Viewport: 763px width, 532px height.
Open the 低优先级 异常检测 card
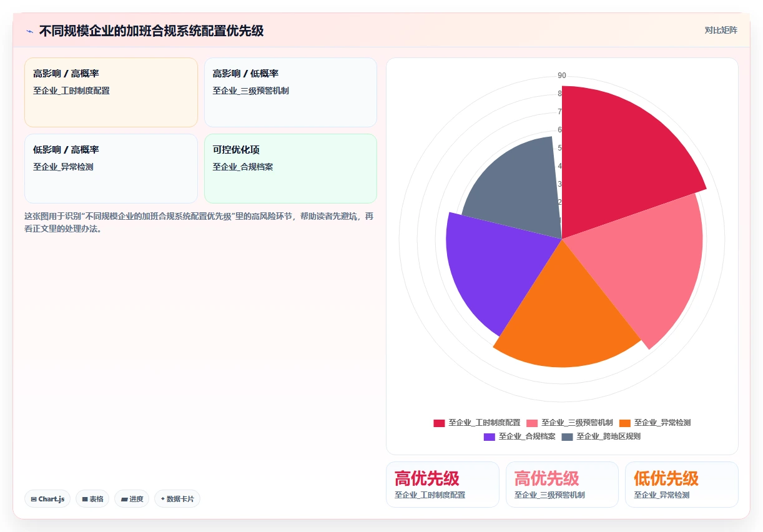[682, 485]
